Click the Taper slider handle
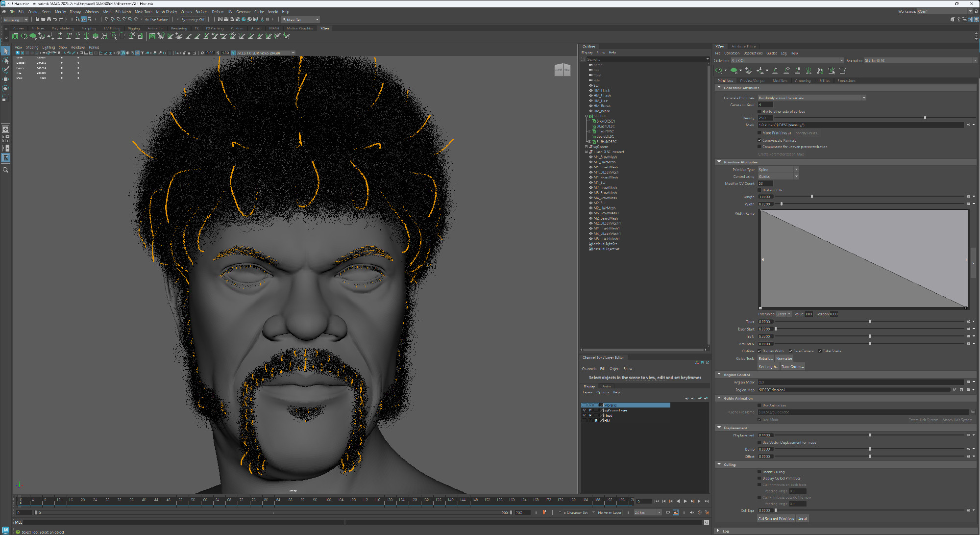 pyautogui.click(x=870, y=322)
